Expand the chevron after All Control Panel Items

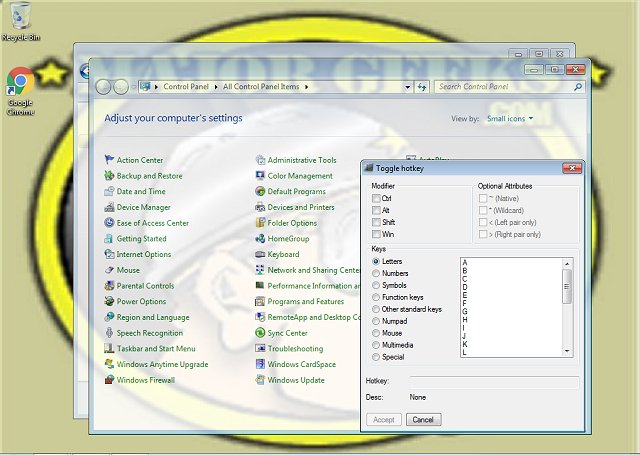click(307, 87)
